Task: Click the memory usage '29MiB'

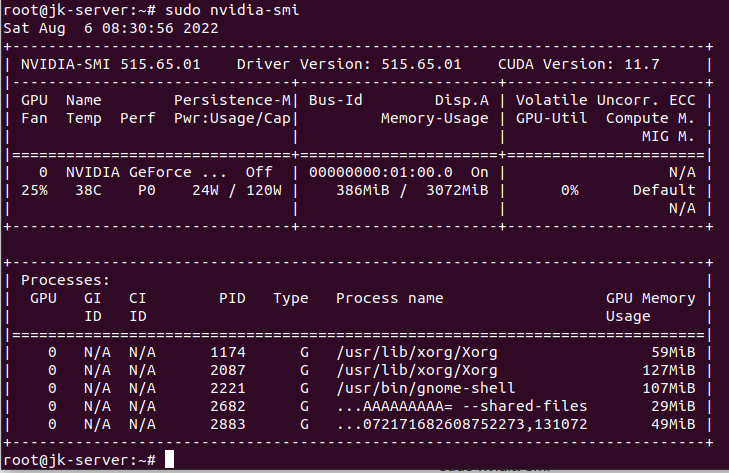Action: coord(673,406)
